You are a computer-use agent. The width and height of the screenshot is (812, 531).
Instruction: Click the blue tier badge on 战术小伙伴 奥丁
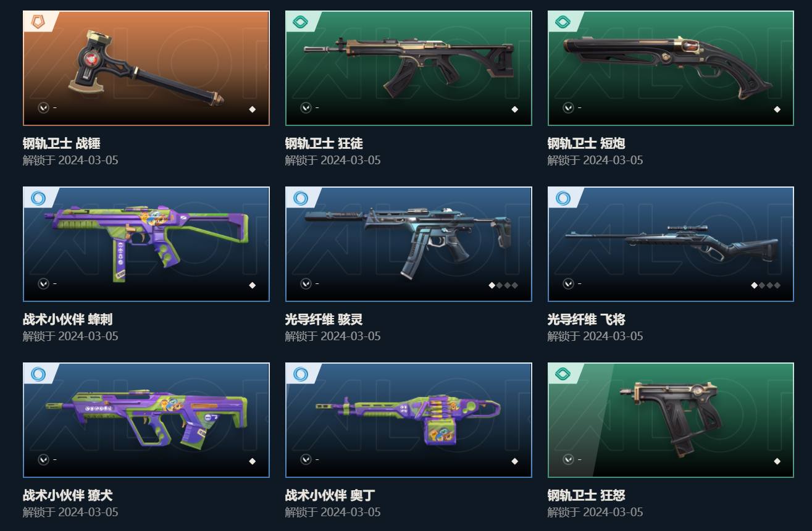(x=300, y=374)
